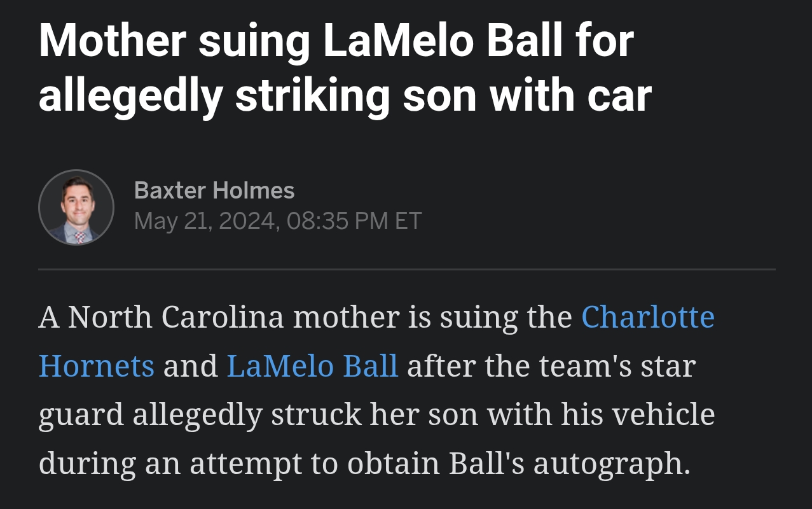This screenshot has height=509, width=812.
Task: Follow the blue LaMelo Ball player link
Action: pyautogui.click(x=312, y=366)
